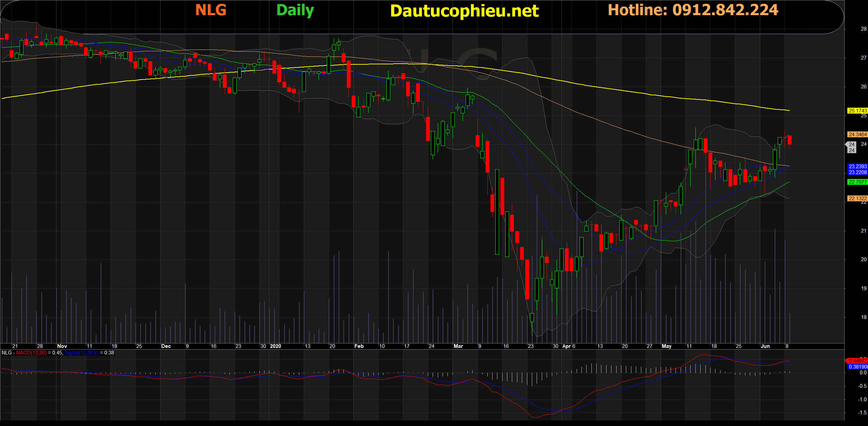The height and width of the screenshot is (426, 868).
Task: Click the orange 24.3464 price tag
Action: click(x=857, y=135)
